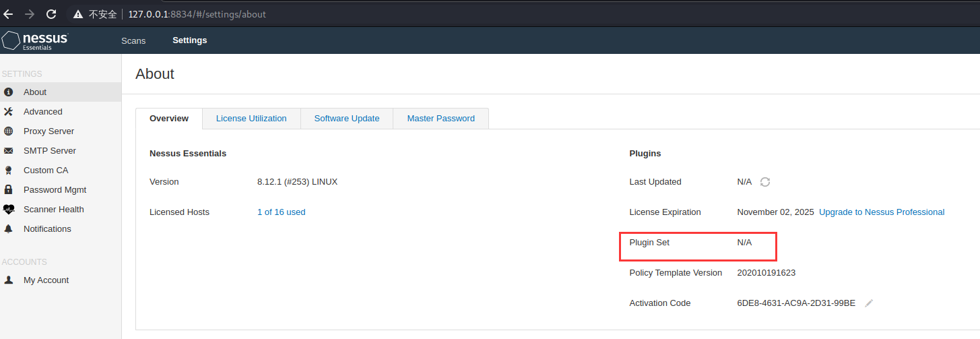
Task: View Scanner Health page
Action: 61,210
